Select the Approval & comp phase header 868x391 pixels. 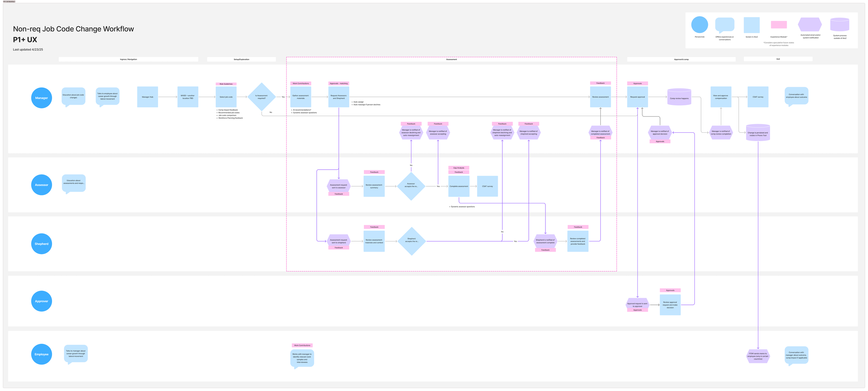(x=681, y=59)
